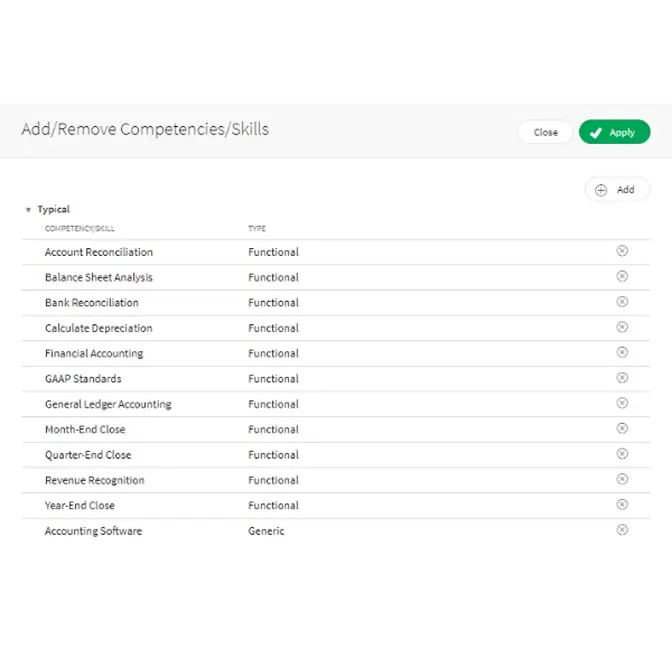The height and width of the screenshot is (672, 672).
Task: Remove the Calculate Depreciation skill
Action: point(622,327)
